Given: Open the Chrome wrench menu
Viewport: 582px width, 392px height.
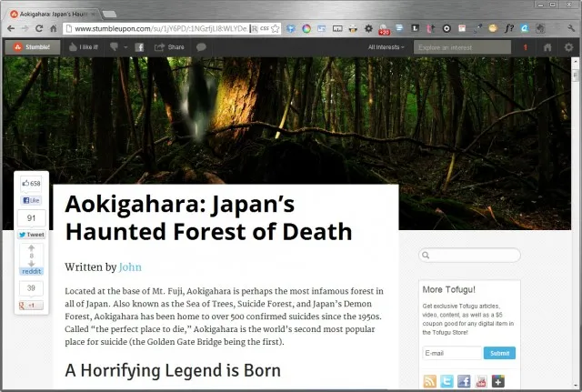Looking at the screenshot, I should pos(571,28).
